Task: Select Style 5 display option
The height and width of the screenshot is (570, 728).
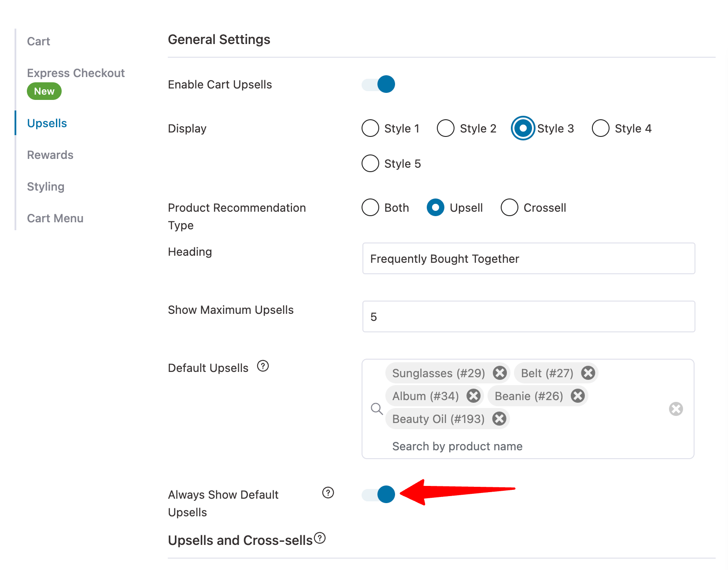Action: point(370,163)
